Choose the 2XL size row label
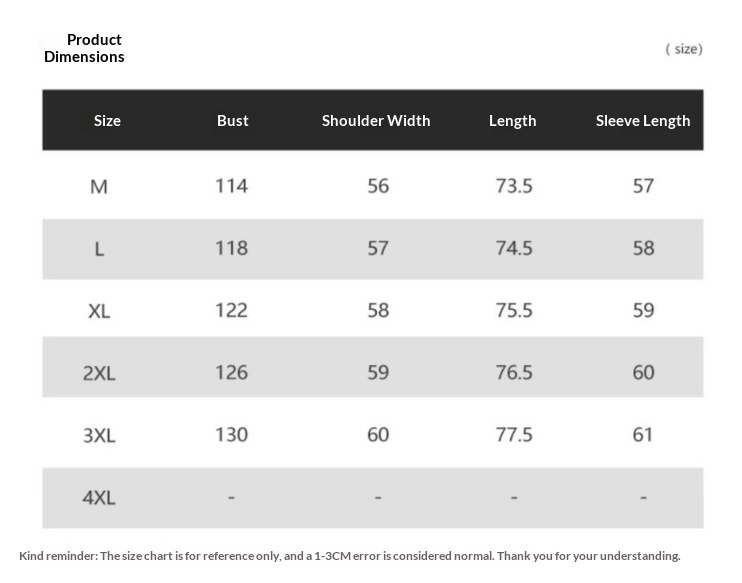The image size is (742, 583). [99, 373]
